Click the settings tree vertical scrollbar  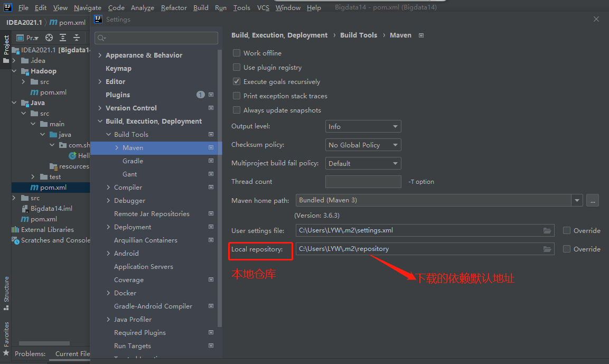(x=219, y=189)
